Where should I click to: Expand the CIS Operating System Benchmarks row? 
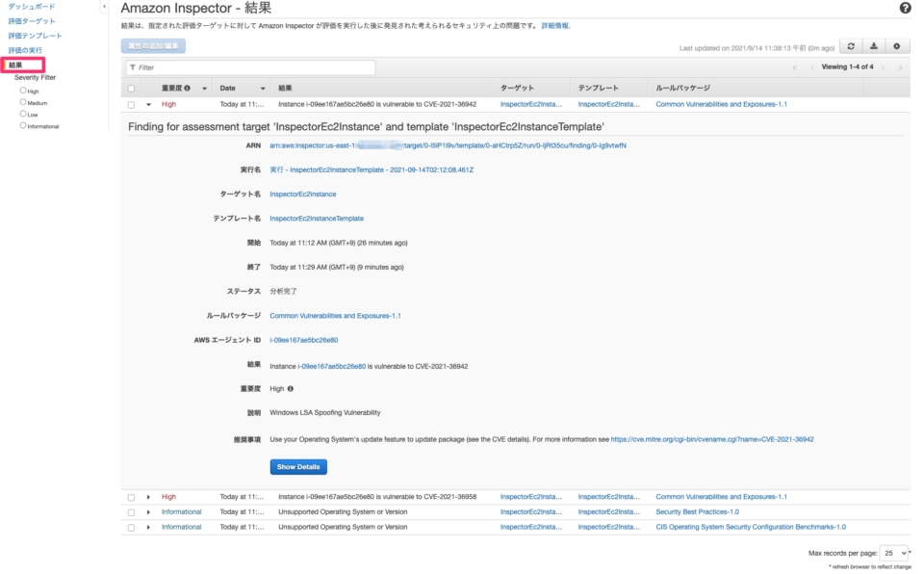pyautogui.click(x=148, y=528)
